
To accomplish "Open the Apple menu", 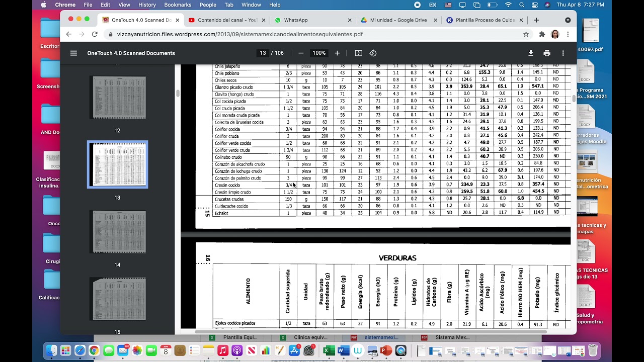I will (43, 5).
